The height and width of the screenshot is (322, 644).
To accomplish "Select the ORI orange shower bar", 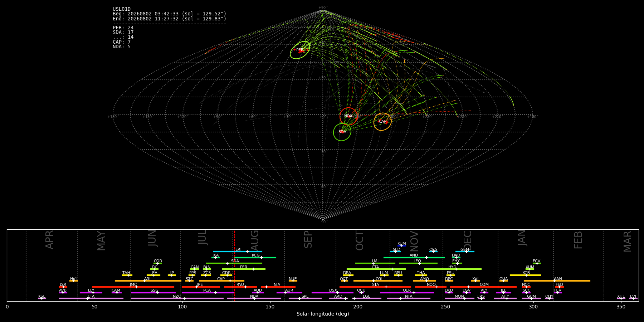I will [378, 281].
